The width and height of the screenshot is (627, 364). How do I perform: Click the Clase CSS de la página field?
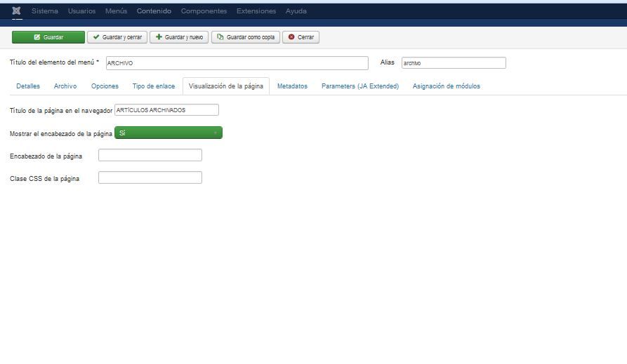150,177
